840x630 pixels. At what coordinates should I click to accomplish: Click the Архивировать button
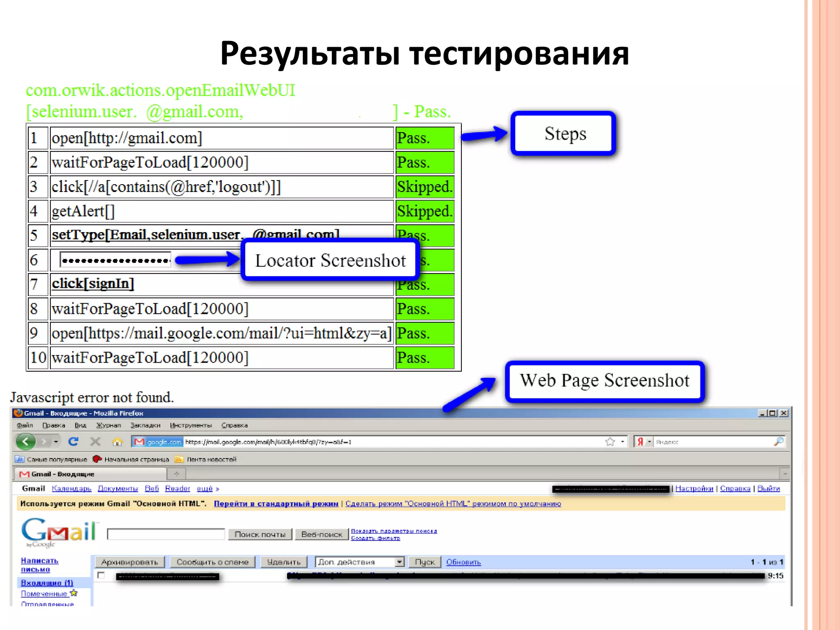(130, 562)
